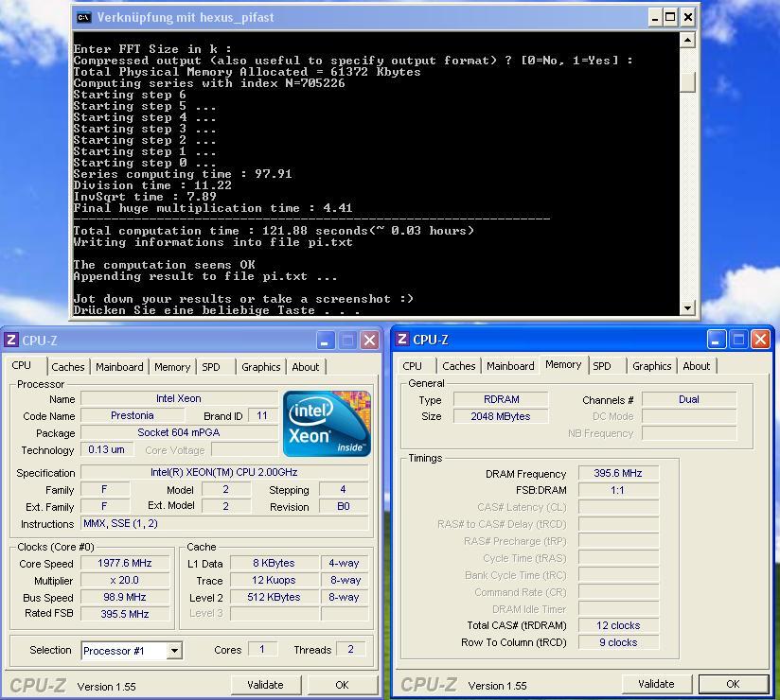This screenshot has width=780, height=700.
Task: Show the About tab in the right CPU-Z
Action: click(697, 366)
